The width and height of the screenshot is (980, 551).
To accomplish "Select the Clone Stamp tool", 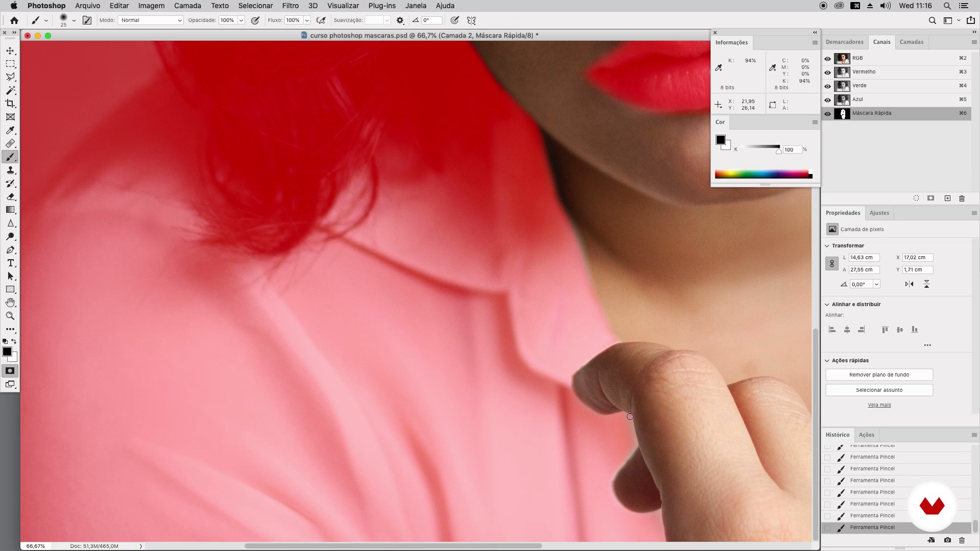I will tap(10, 170).
